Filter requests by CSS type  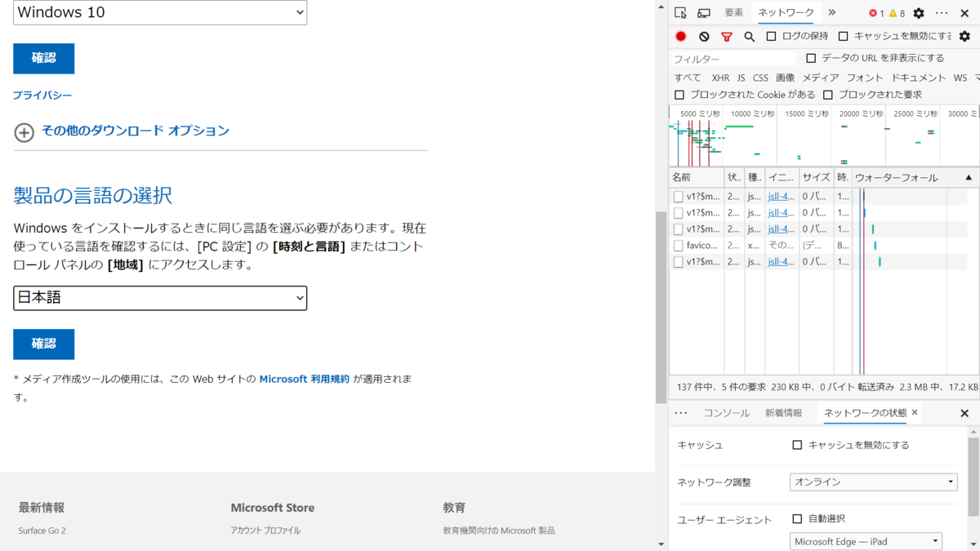[x=760, y=78]
